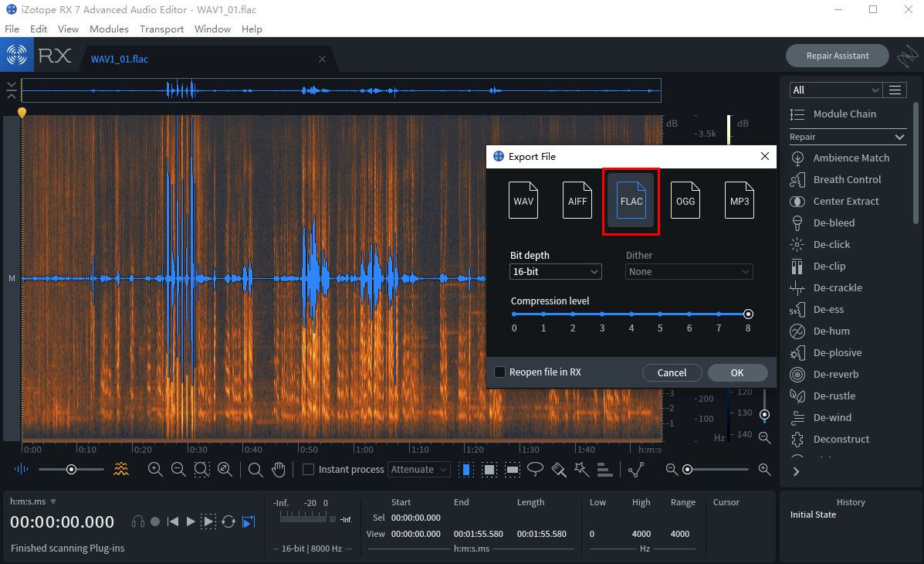Set Compression level slider to 4
The image size is (924, 564).
[631, 314]
